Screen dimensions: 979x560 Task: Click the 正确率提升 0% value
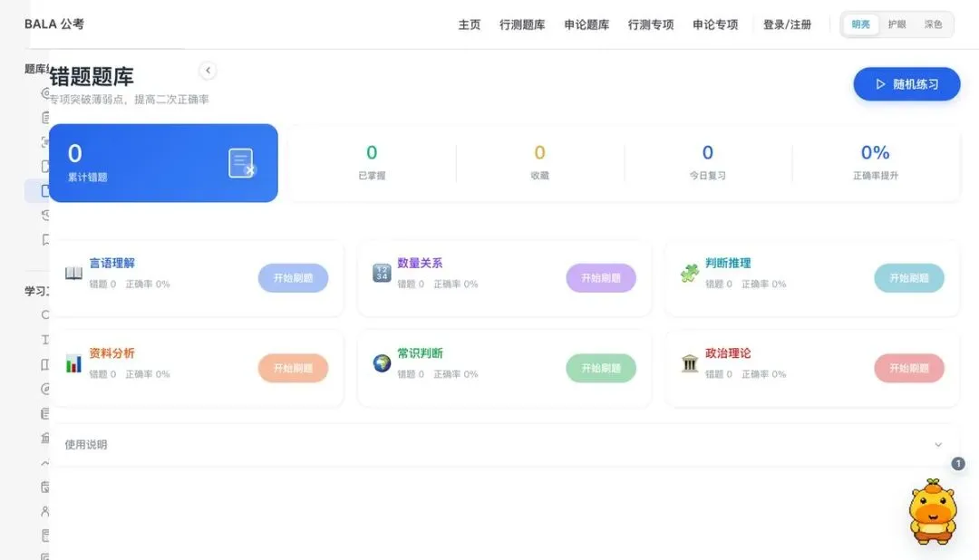pyautogui.click(x=875, y=152)
